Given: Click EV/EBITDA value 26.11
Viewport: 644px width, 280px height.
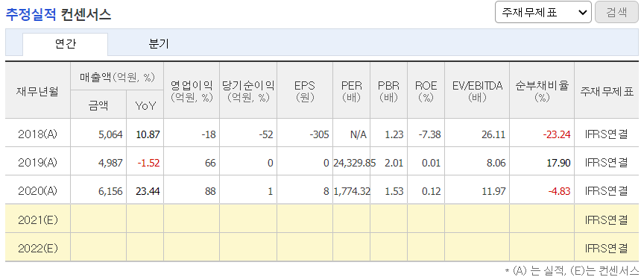Looking at the screenshot, I should click(494, 134).
